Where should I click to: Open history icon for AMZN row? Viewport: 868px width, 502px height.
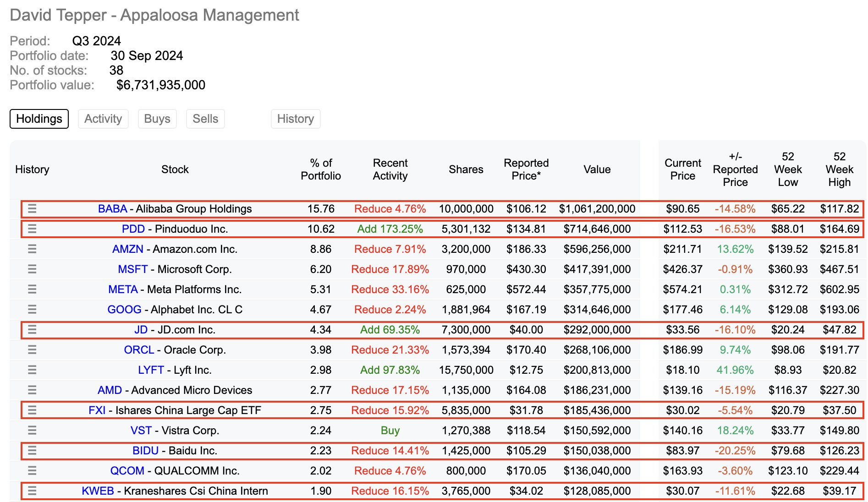[32, 249]
